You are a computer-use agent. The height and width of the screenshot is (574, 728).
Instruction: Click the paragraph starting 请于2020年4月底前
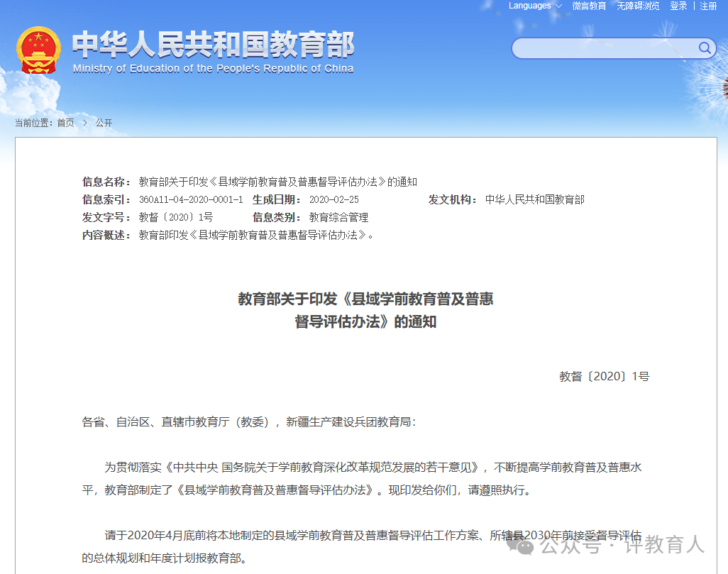click(362, 546)
